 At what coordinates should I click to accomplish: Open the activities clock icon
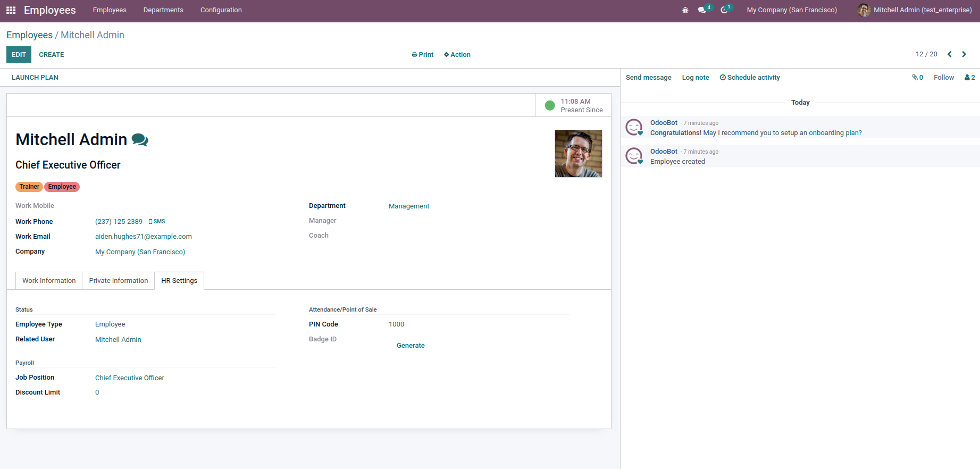point(724,10)
